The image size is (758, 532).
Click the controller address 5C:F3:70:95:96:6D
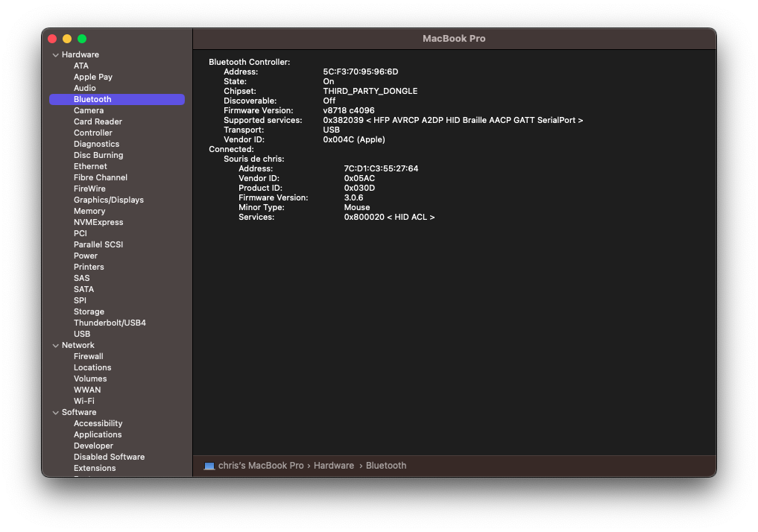(361, 72)
